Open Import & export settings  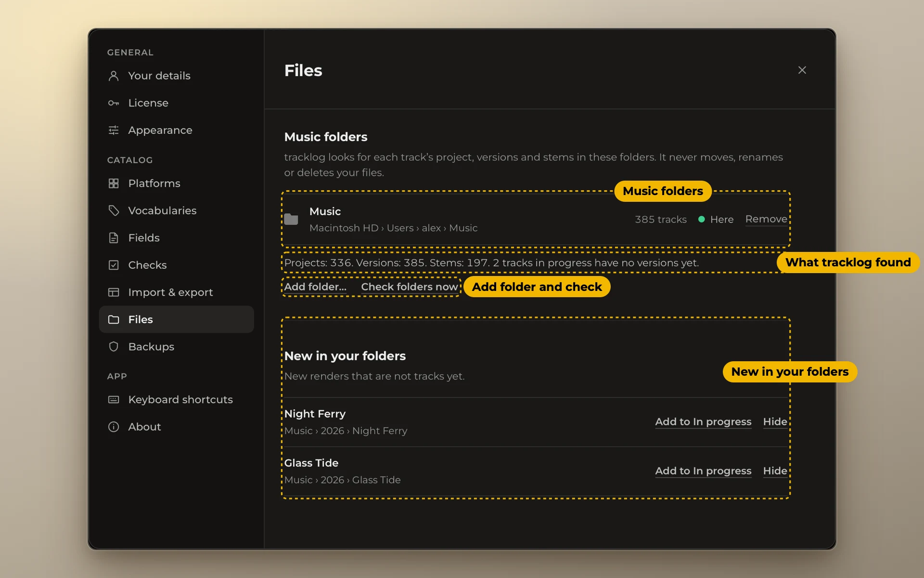tap(176, 292)
